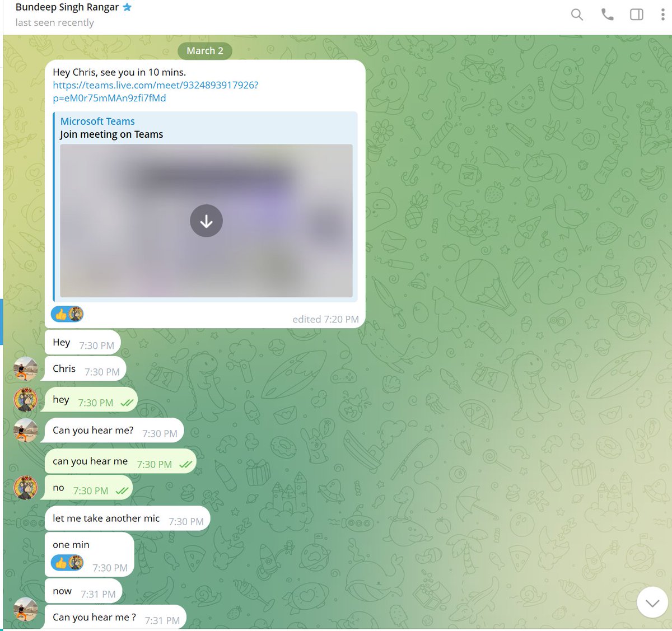Screen dimensions: 672x631
Task: Open sender avatar beside the 'Chris' message
Action: [26, 368]
